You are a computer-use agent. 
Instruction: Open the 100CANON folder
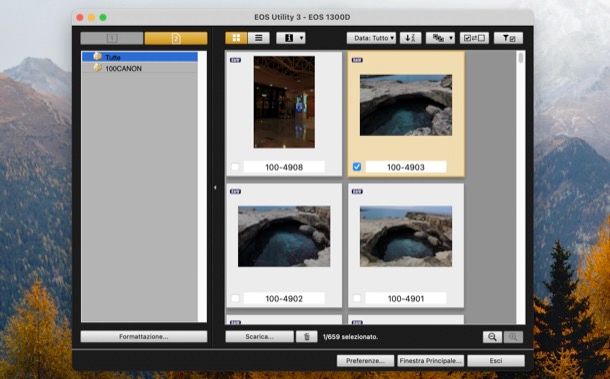pyautogui.click(x=140, y=68)
